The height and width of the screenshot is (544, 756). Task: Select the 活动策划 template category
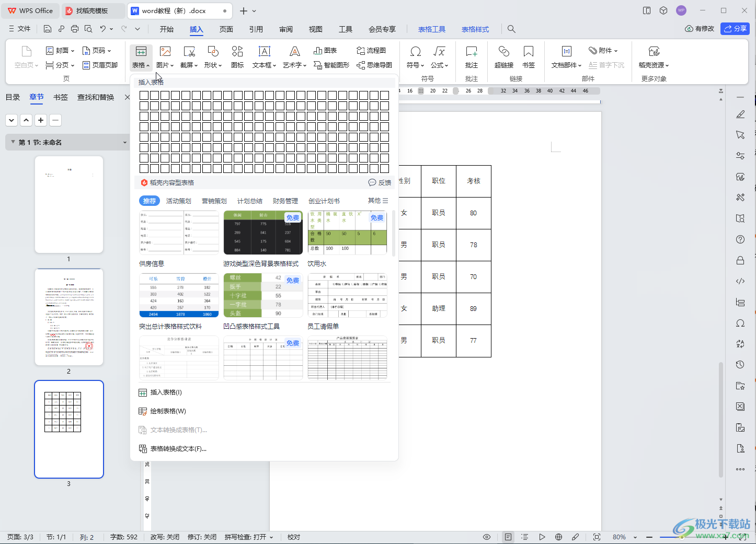[x=178, y=201]
